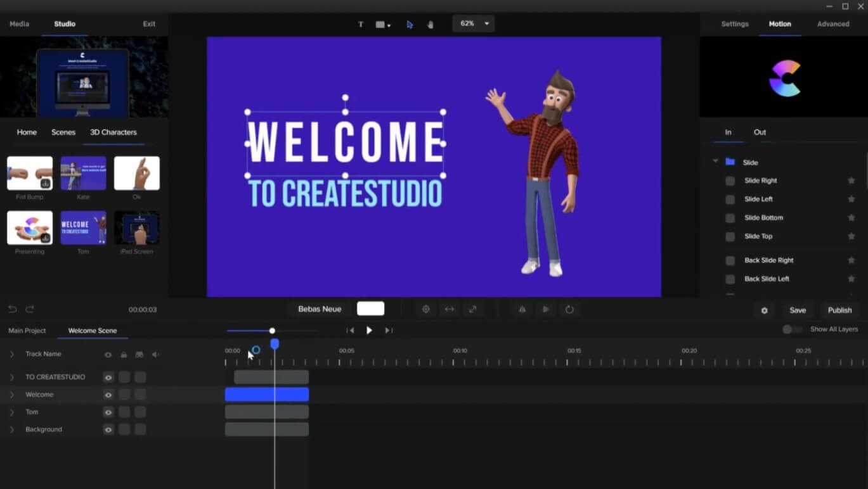Viewport: 868px width, 489px height.
Task: Enable the Slide Bottom checkbox
Action: pyautogui.click(x=730, y=218)
